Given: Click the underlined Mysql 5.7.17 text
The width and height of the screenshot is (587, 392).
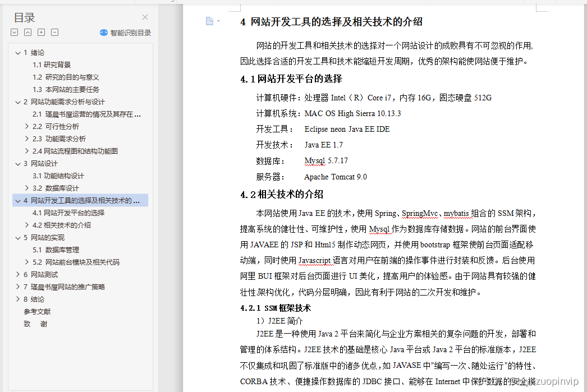Looking at the screenshot, I should tap(326, 161).
